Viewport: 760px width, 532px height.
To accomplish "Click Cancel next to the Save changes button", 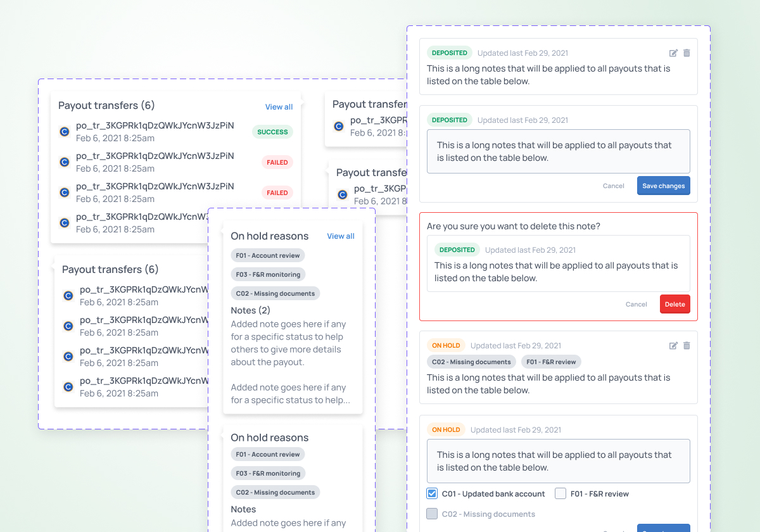I will click(x=614, y=186).
